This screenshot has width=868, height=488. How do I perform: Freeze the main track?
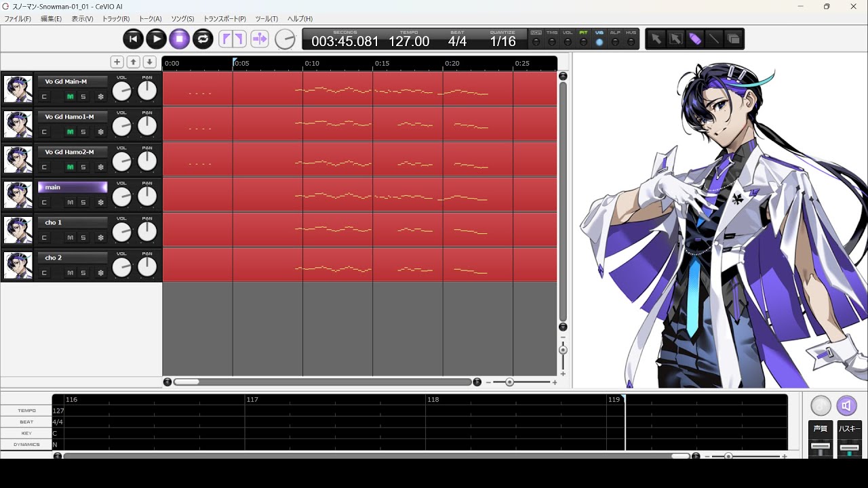point(100,202)
